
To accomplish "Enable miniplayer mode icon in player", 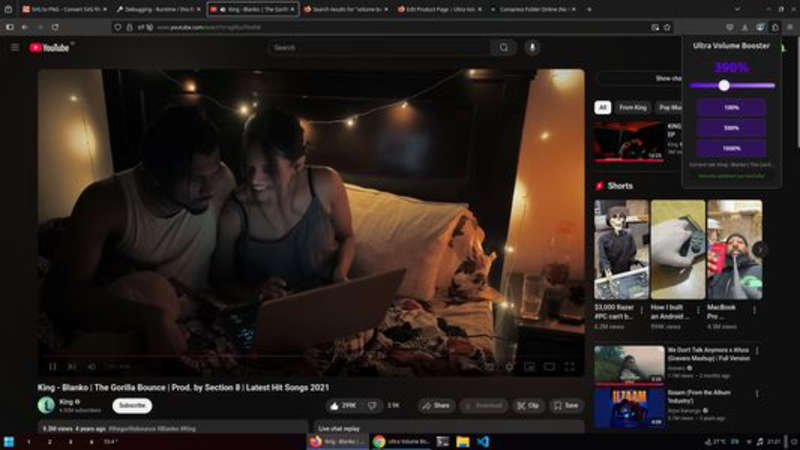I will [530, 366].
